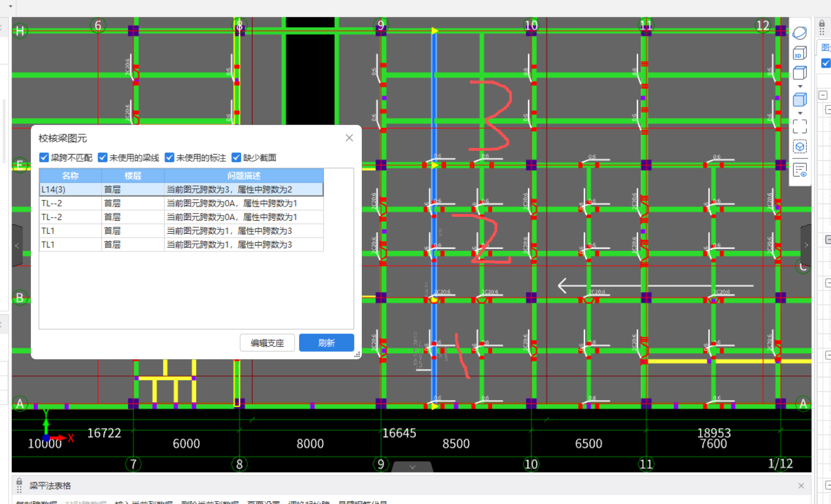Close the 校核梁图元 dialog
831x504 pixels.
pos(349,138)
